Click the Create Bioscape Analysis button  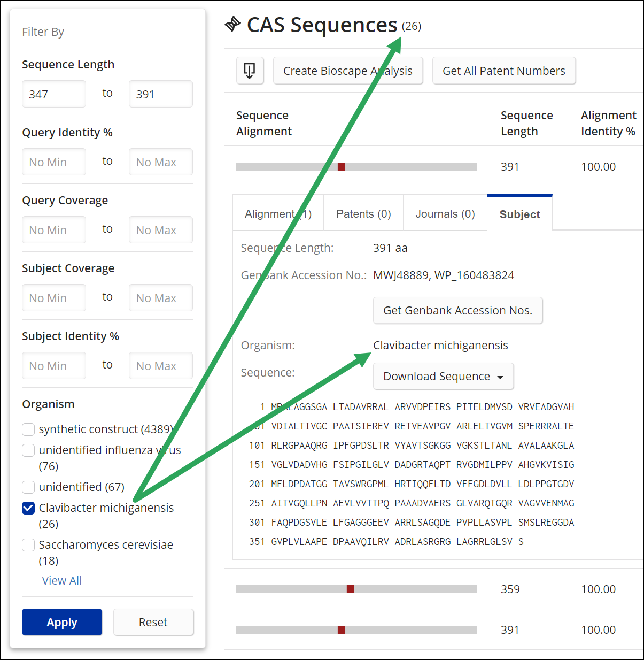(348, 71)
